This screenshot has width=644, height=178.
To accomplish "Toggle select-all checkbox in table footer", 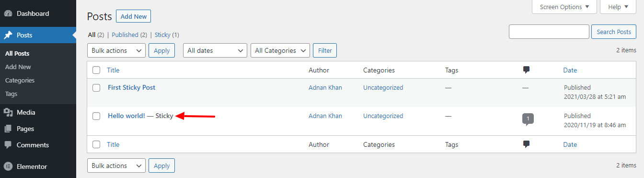I will pos(96,144).
